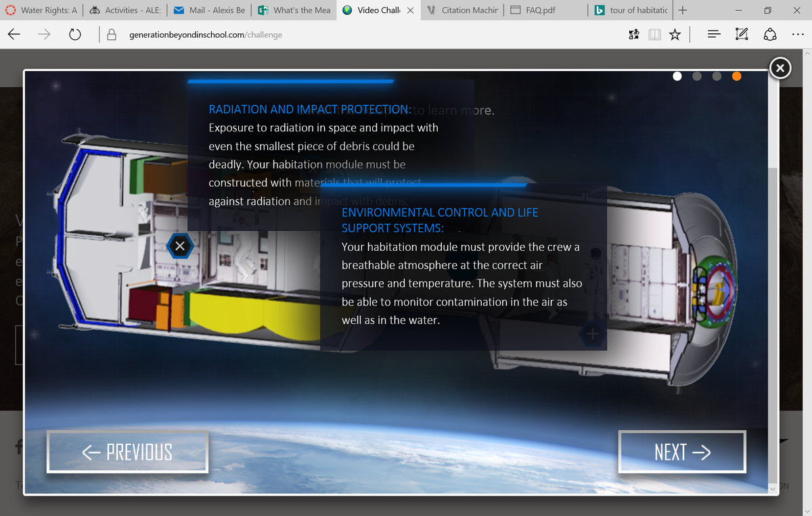Switch to the Water Rights tab
This screenshot has width=812, height=516.
click(x=41, y=10)
